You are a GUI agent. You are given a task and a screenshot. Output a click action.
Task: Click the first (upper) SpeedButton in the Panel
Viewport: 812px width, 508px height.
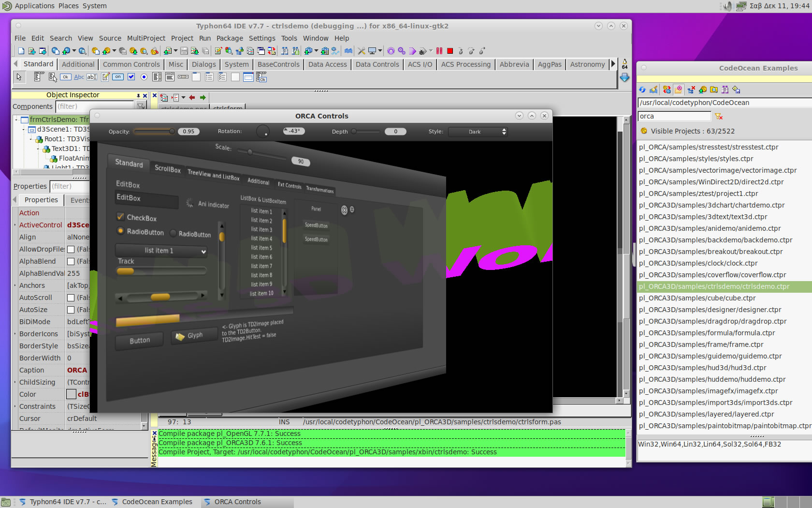click(316, 225)
